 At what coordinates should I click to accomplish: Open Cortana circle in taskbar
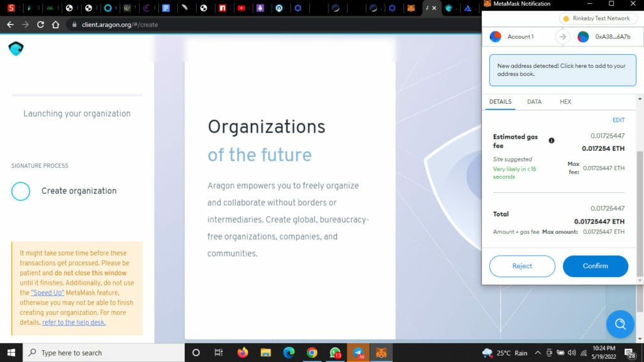(x=196, y=353)
